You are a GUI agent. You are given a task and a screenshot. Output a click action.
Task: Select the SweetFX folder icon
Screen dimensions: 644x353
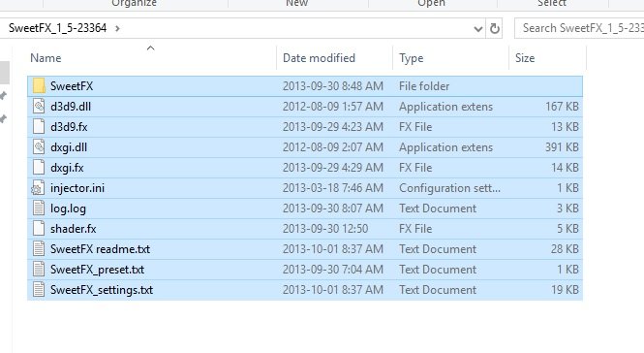click(39, 86)
